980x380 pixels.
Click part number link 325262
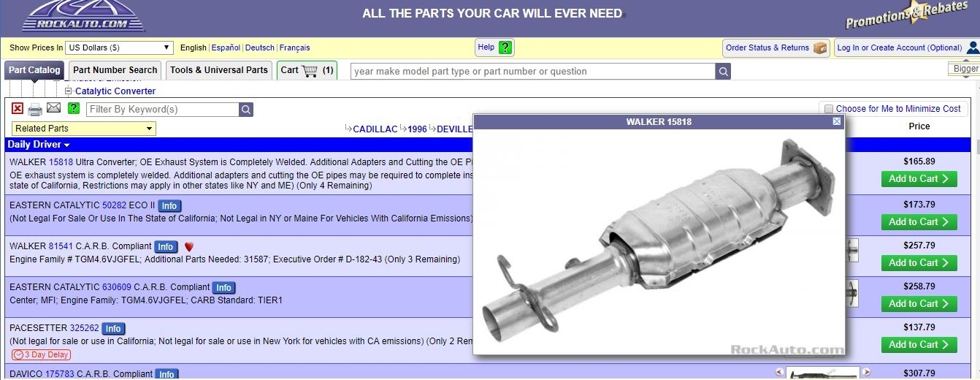point(85,328)
